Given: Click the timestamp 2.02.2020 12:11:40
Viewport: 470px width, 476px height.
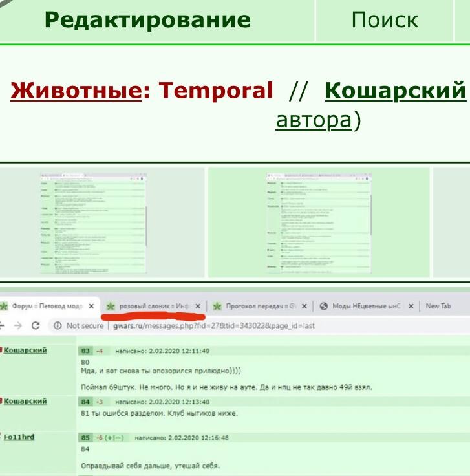Looking at the screenshot, I should coord(179,351).
